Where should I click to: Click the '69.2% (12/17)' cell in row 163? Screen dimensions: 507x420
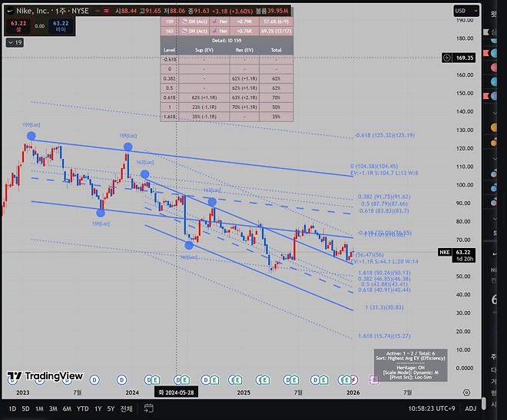coord(276,31)
